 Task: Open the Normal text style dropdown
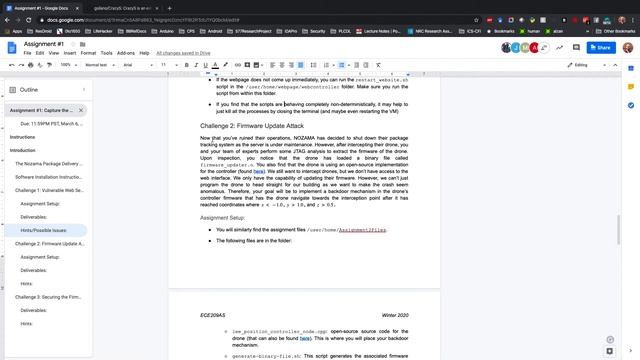[100, 65]
